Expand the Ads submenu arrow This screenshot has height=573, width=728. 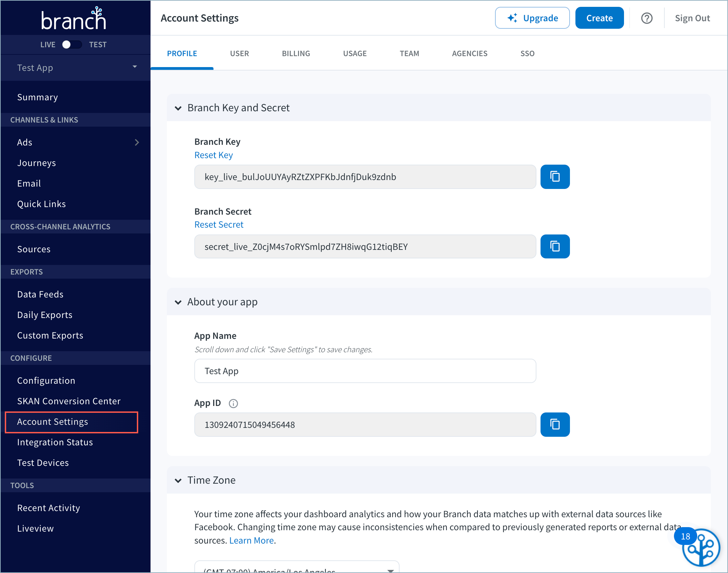137,142
